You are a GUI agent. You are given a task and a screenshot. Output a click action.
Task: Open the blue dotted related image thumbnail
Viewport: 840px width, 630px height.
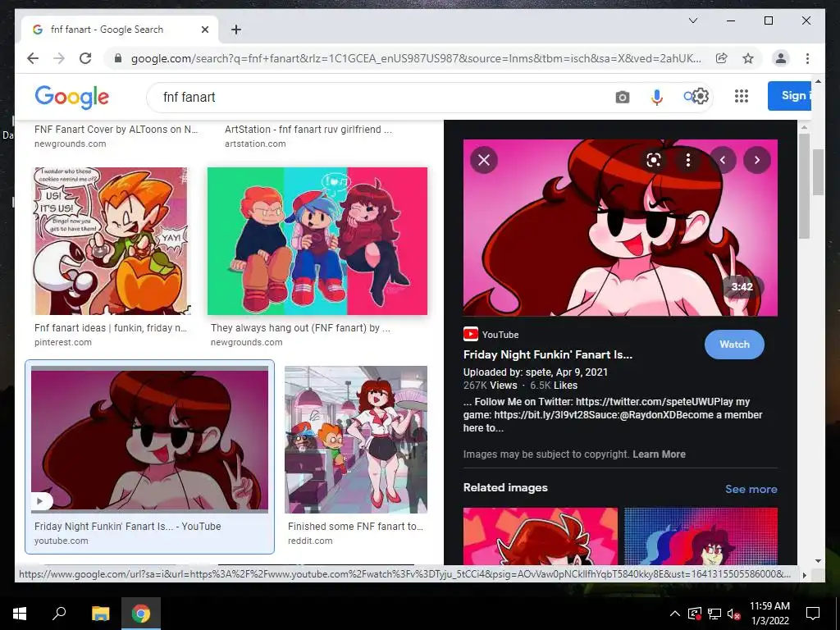coord(701,536)
